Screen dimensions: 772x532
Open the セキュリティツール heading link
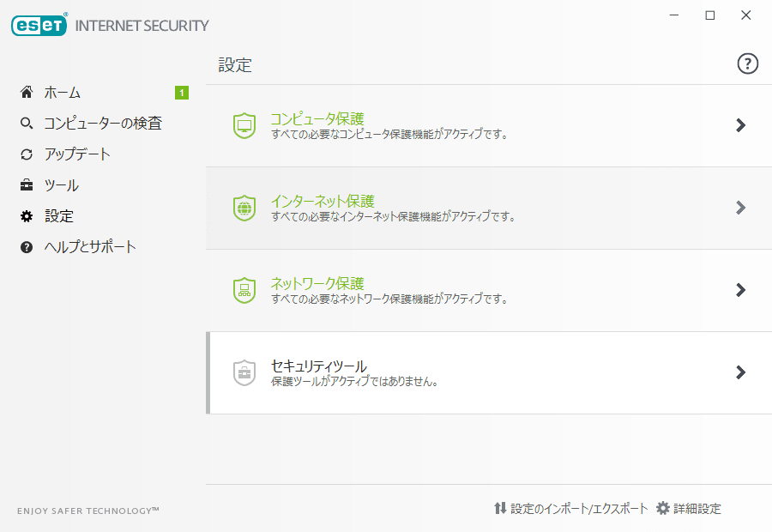click(x=319, y=366)
